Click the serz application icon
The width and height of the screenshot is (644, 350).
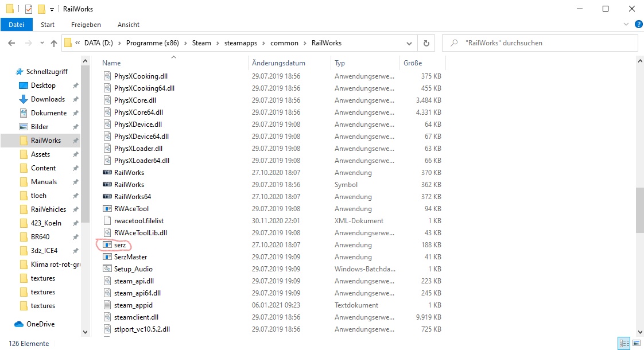pos(107,245)
